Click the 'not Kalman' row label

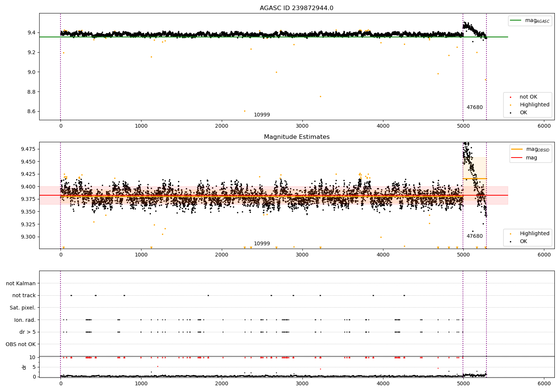tap(21, 284)
